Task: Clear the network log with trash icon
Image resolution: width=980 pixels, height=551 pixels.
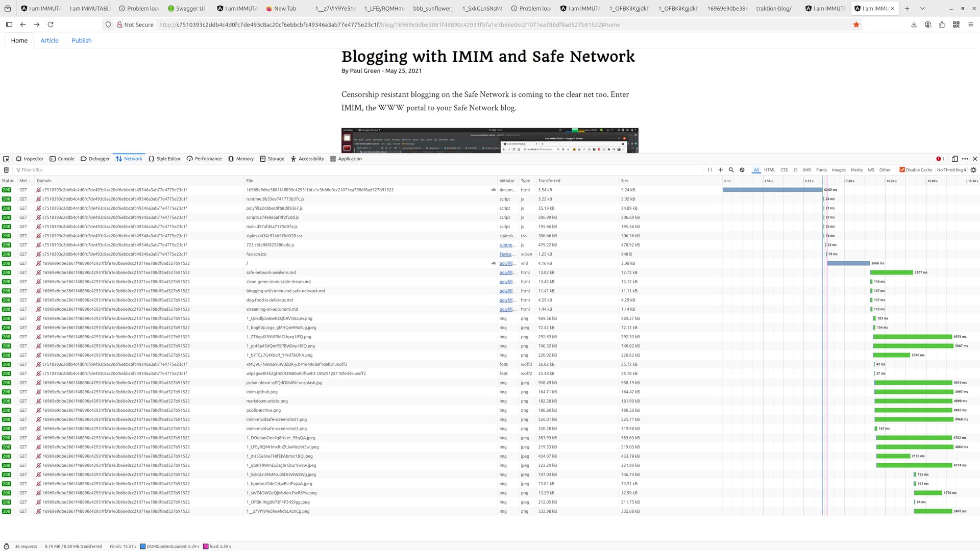Action: 6,170
